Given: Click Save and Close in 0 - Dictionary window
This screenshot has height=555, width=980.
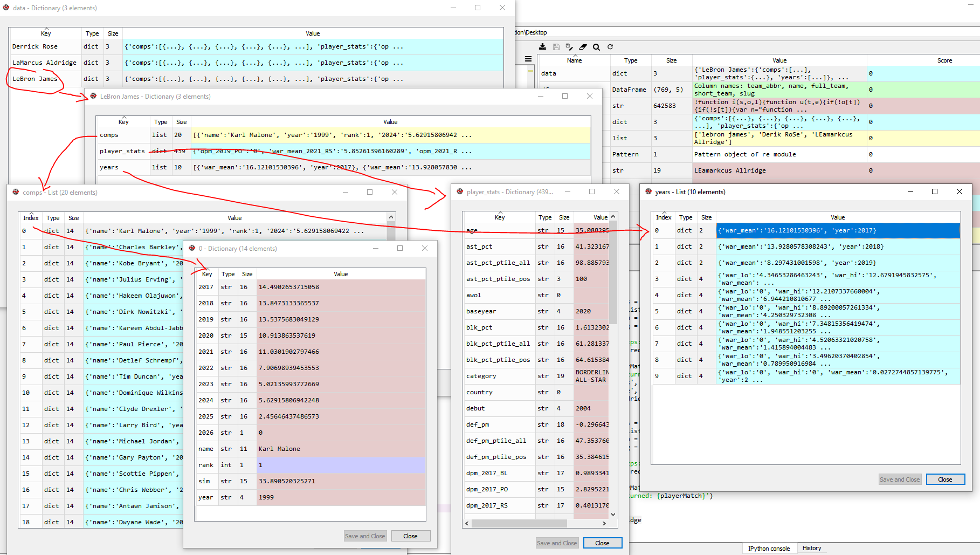Looking at the screenshot, I should (x=365, y=536).
